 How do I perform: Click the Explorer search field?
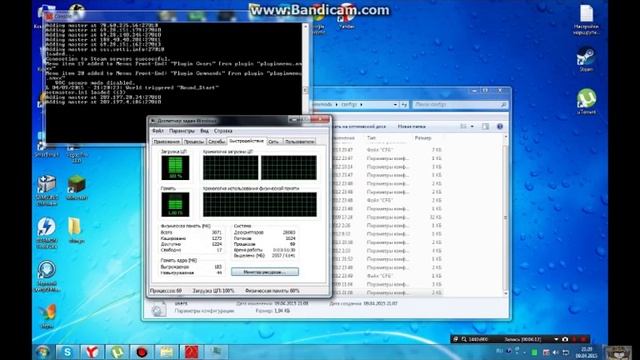[460, 104]
